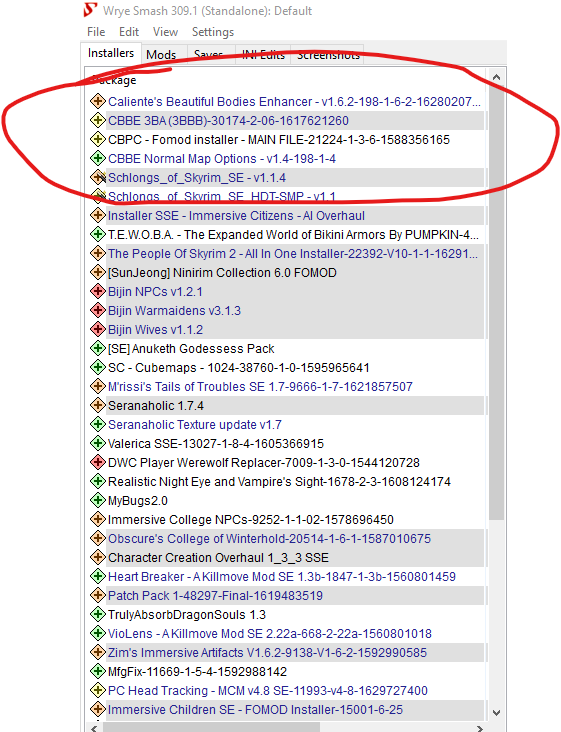Click the status icon beside CBBE 3BA (3BBB)
Viewport: 561px width, 732px height.
[x=98, y=120]
